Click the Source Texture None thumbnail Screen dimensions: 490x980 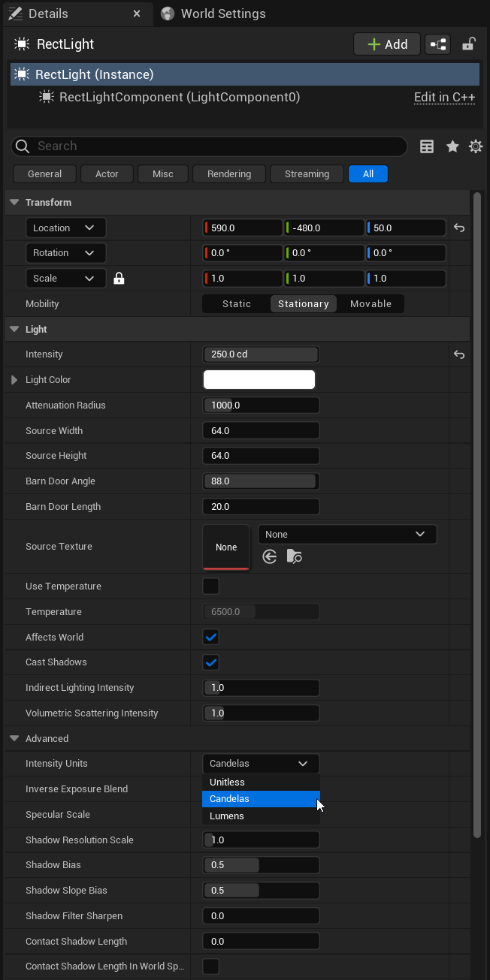pyautogui.click(x=226, y=547)
